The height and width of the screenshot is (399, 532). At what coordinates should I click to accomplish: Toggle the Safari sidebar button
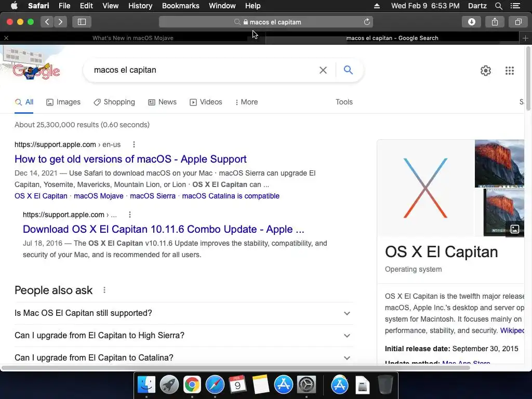click(82, 22)
